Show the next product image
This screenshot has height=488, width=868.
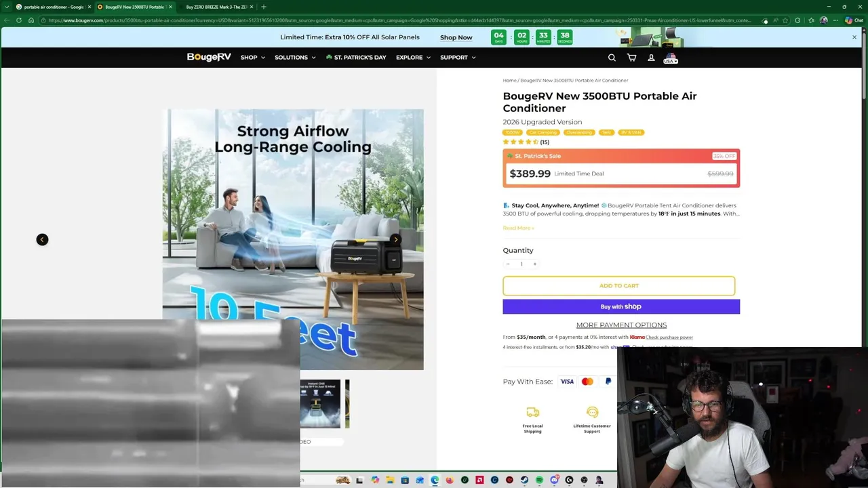(x=396, y=239)
